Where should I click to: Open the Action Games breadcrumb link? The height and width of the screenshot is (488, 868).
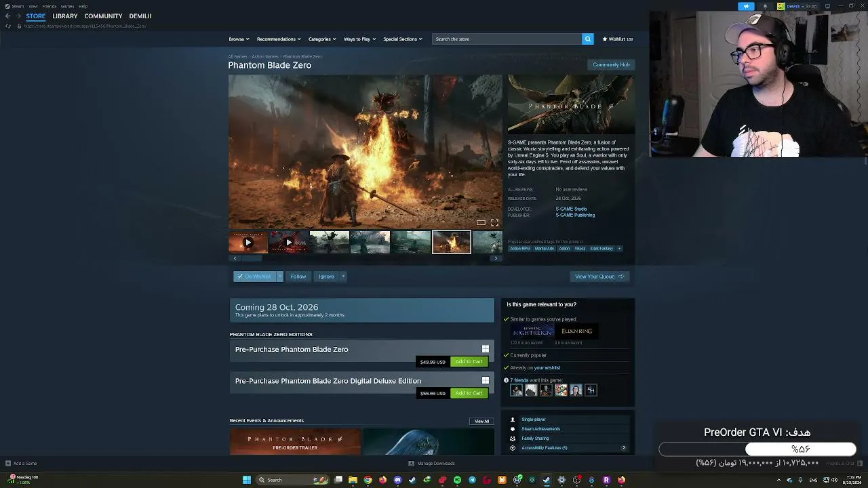pos(265,57)
